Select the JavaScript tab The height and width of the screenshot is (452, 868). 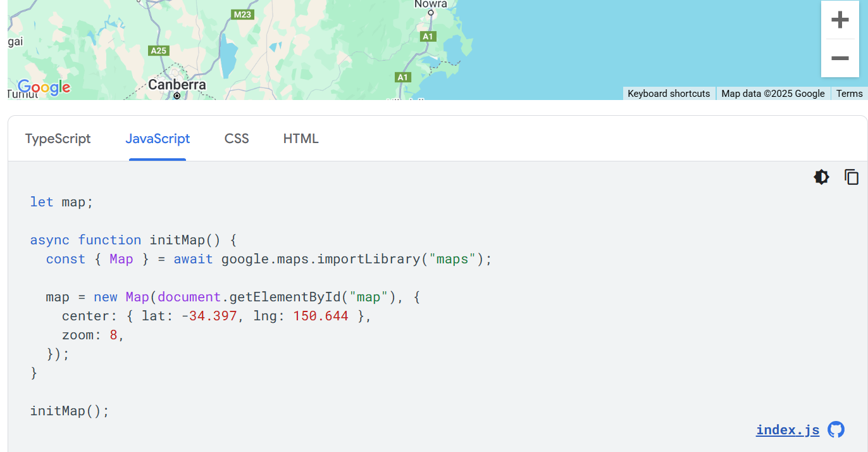pyautogui.click(x=158, y=139)
